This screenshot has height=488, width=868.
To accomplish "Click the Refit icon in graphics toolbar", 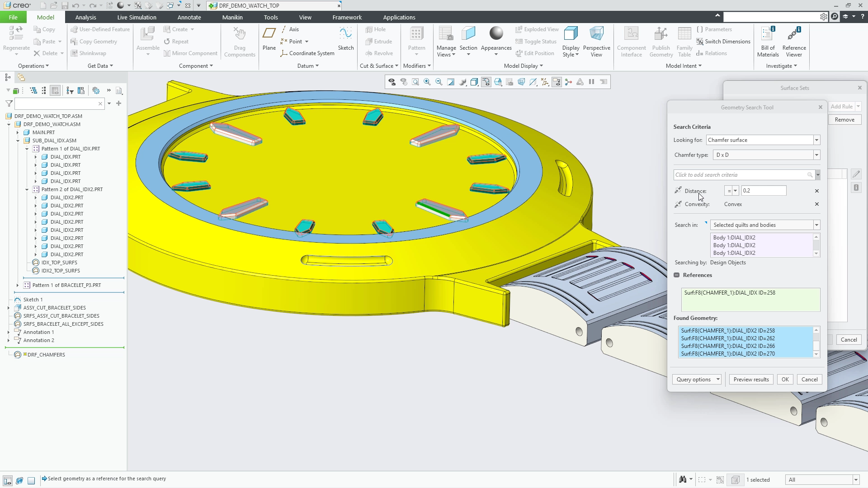I will click(x=415, y=82).
